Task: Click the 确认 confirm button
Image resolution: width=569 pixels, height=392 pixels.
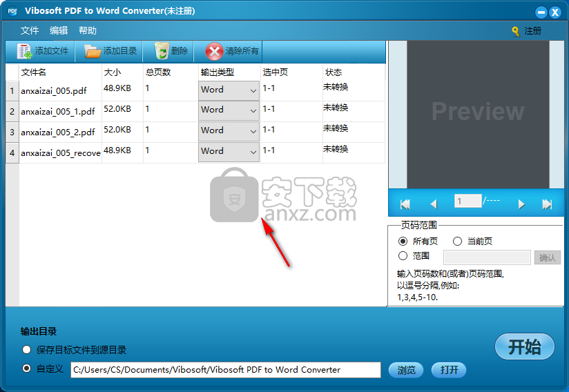Action: tap(547, 257)
